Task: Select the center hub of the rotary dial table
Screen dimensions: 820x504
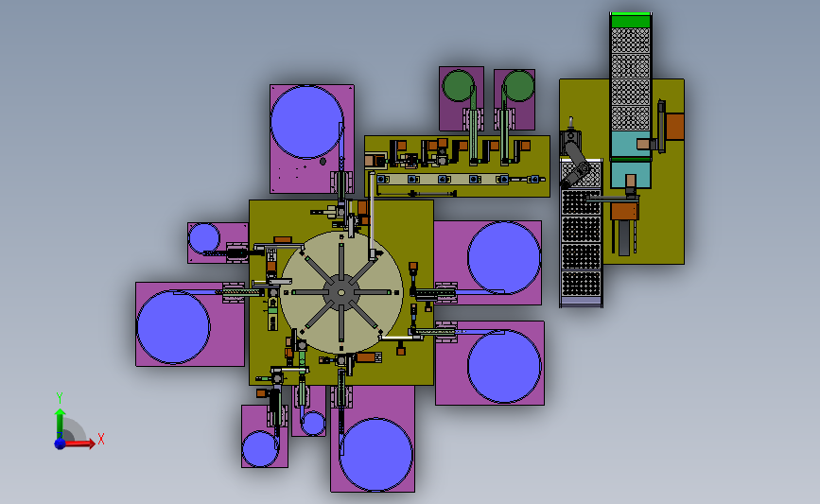Action: pos(341,293)
